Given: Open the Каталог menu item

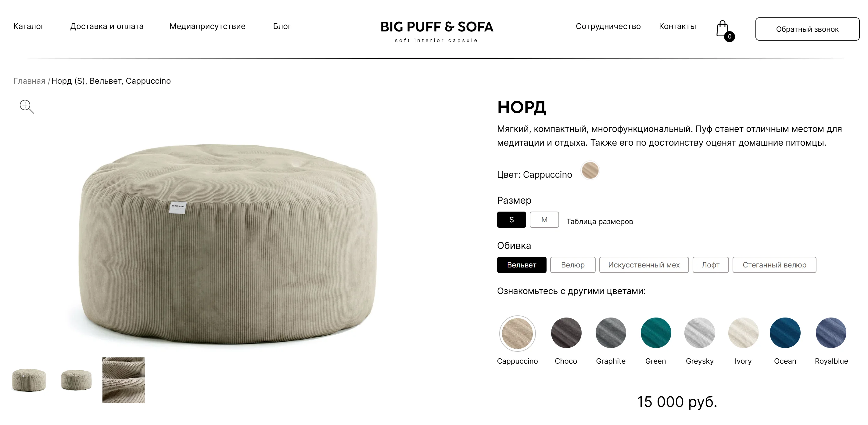Looking at the screenshot, I should [x=29, y=26].
